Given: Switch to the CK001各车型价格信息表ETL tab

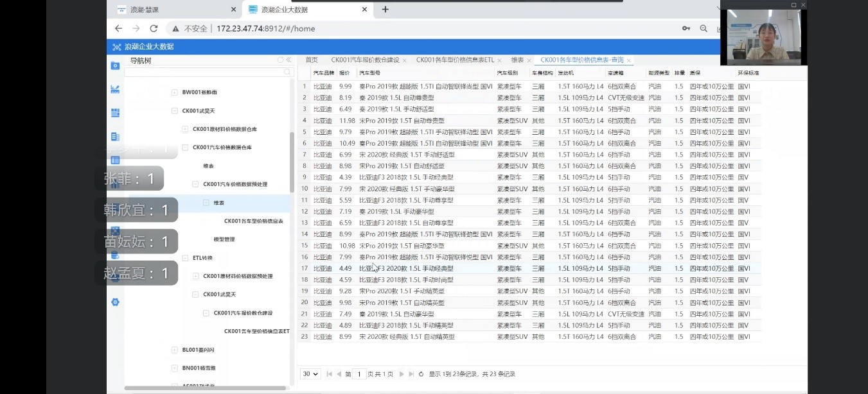Looking at the screenshot, I should pyautogui.click(x=456, y=60).
